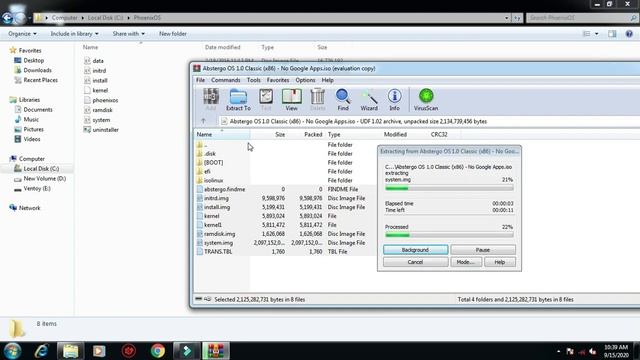Pause the extraction
640x360 pixels.
point(483,250)
